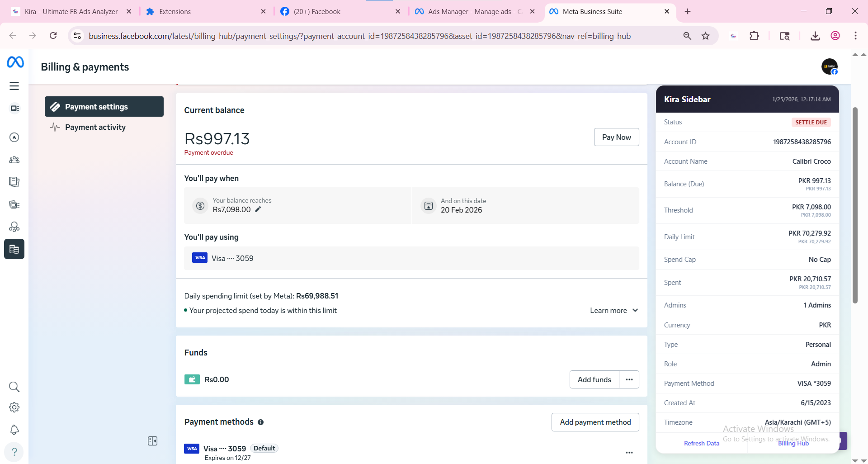
Task: Open settings gear in left sidebar
Action: tap(14, 407)
